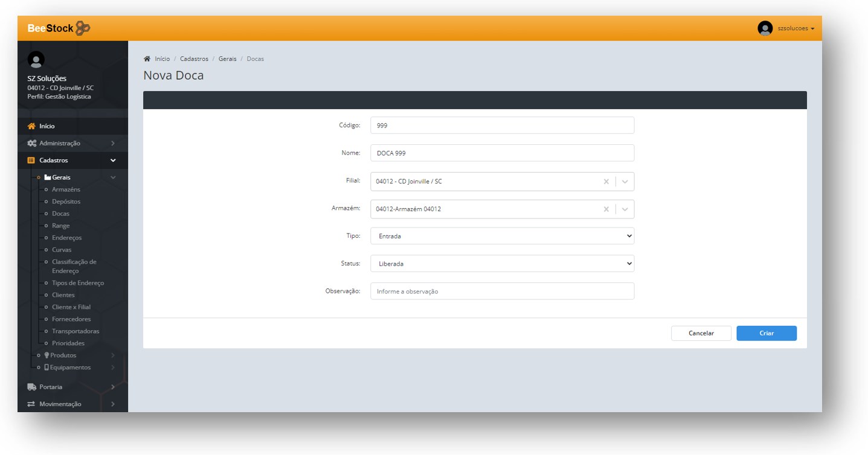Open the Tipo dropdown showing Entrada
868x455 pixels.
[x=502, y=236]
